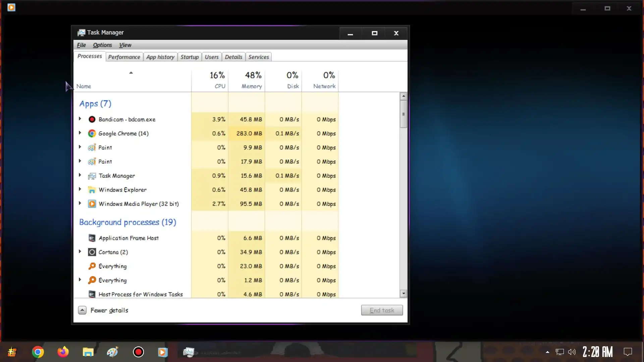Click the Windows Explorer folder icon in list
644x362 pixels.
pos(92,190)
